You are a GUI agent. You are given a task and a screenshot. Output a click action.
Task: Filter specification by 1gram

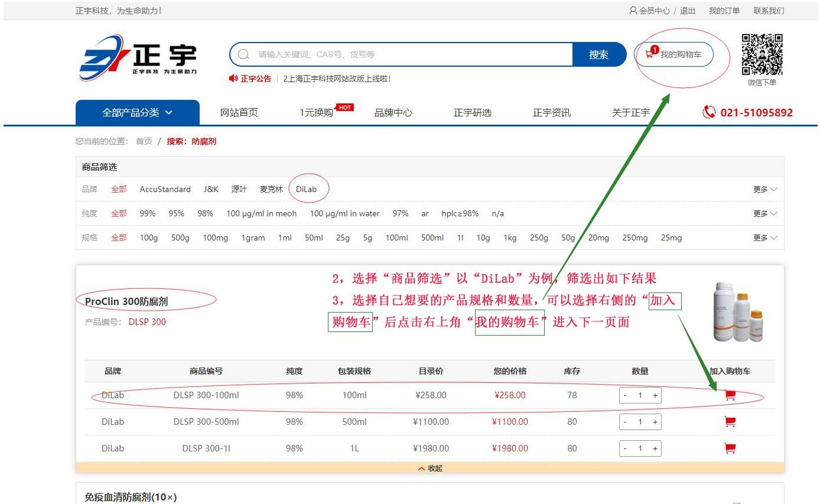(x=253, y=238)
